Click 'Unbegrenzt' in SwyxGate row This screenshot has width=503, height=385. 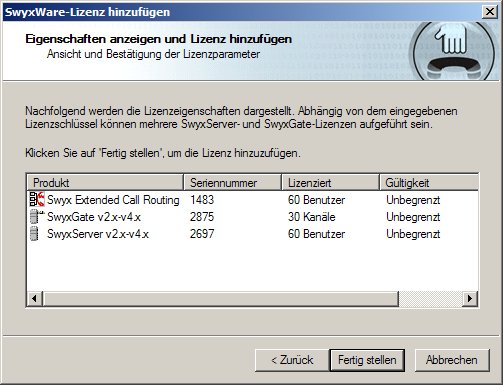[413, 217]
